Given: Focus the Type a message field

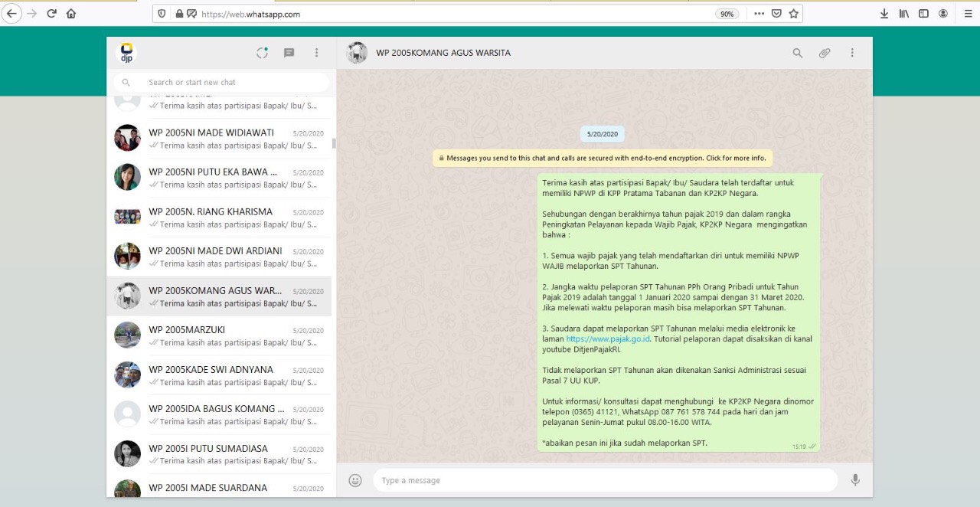Looking at the screenshot, I should click(x=605, y=480).
